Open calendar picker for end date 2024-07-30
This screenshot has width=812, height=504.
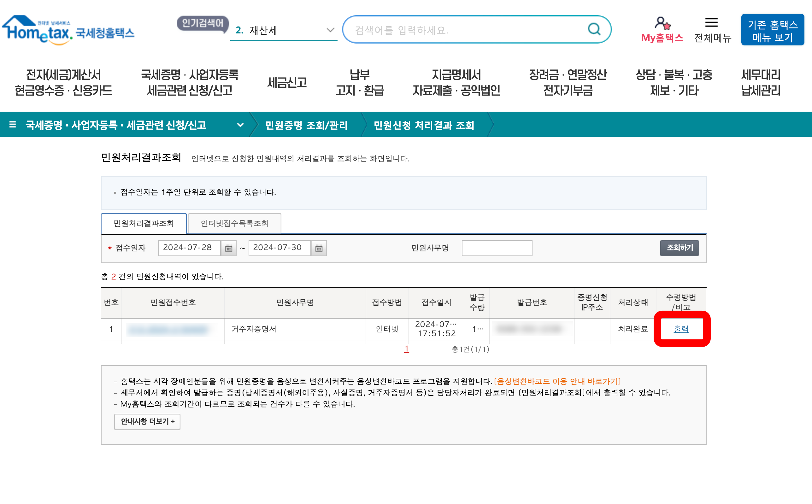click(319, 248)
